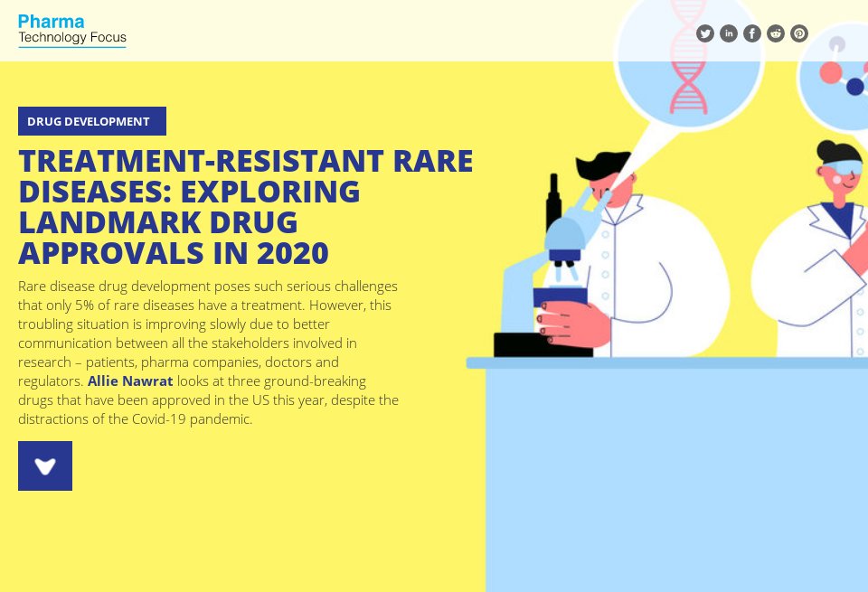
Task: Click the downward arrow to reveal more content
Action: pos(45,465)
